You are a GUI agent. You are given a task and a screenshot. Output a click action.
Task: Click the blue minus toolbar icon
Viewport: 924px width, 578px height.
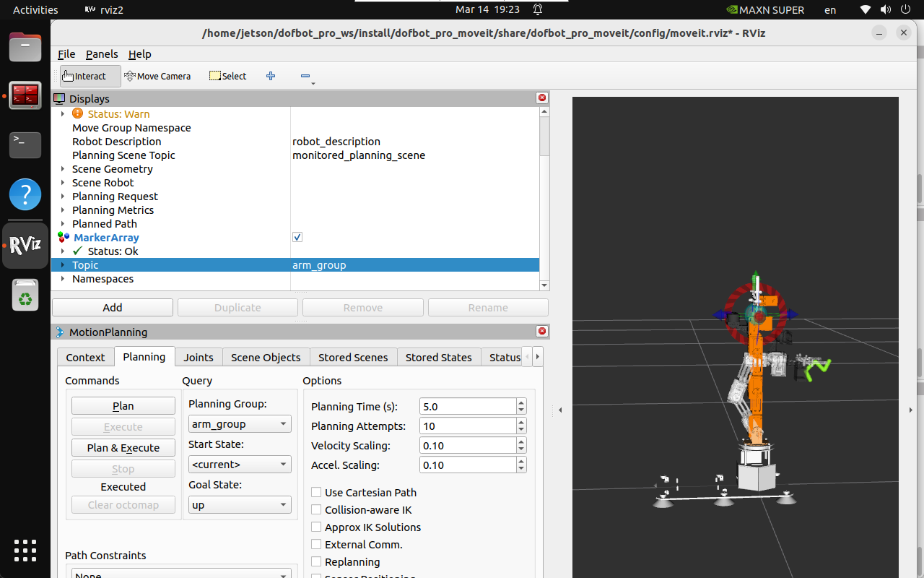coord(305,76)
